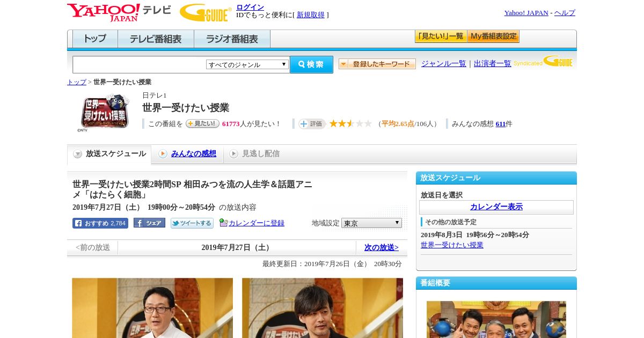
Task: Click the 最終更新日 timestamp text
Action: [332, 264]
